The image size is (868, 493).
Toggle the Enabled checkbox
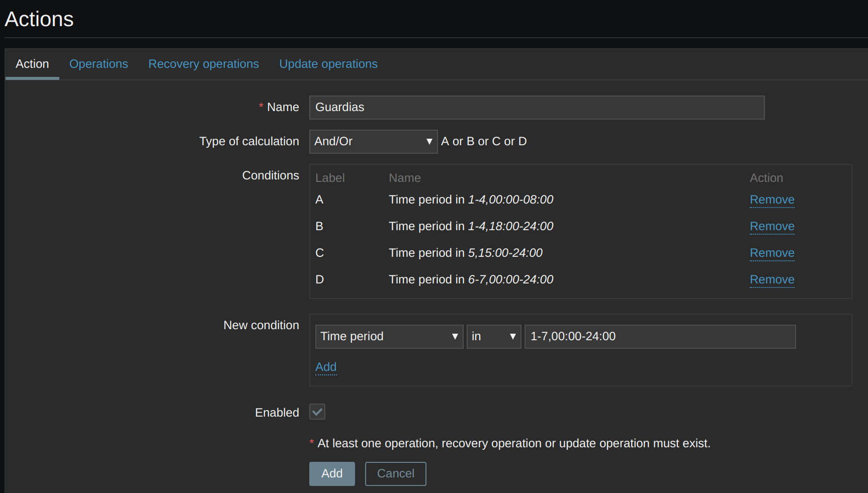pos(317,412)
